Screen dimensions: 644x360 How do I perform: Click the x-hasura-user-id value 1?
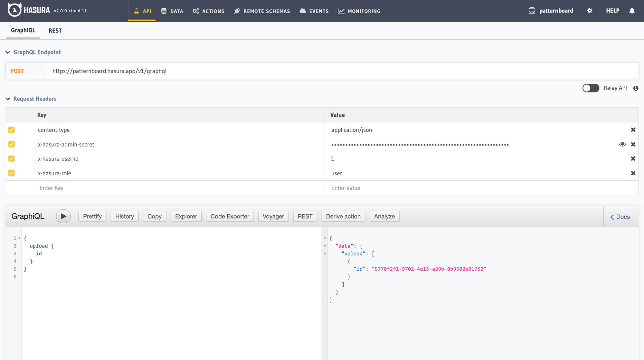333,159
